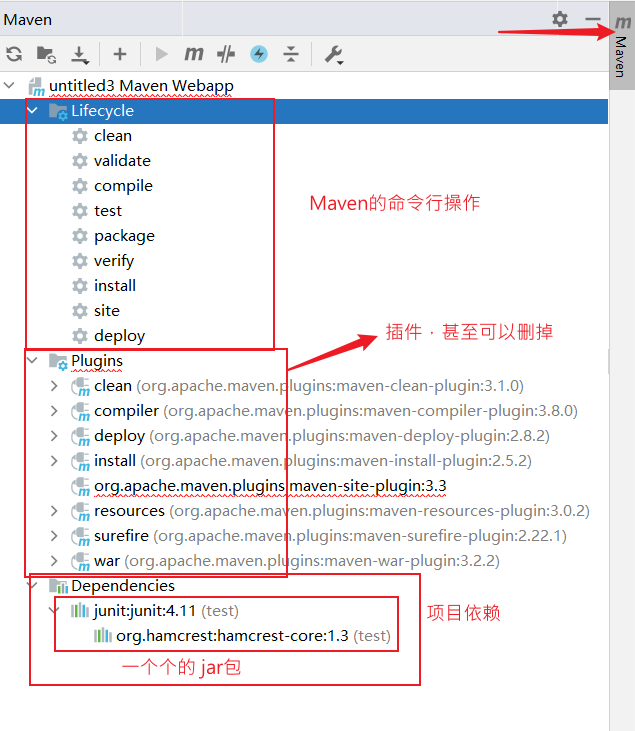The image size is (635, 731).
Task: Click the library icon beside hamcrest-core
Action: (x=103, y=635)
